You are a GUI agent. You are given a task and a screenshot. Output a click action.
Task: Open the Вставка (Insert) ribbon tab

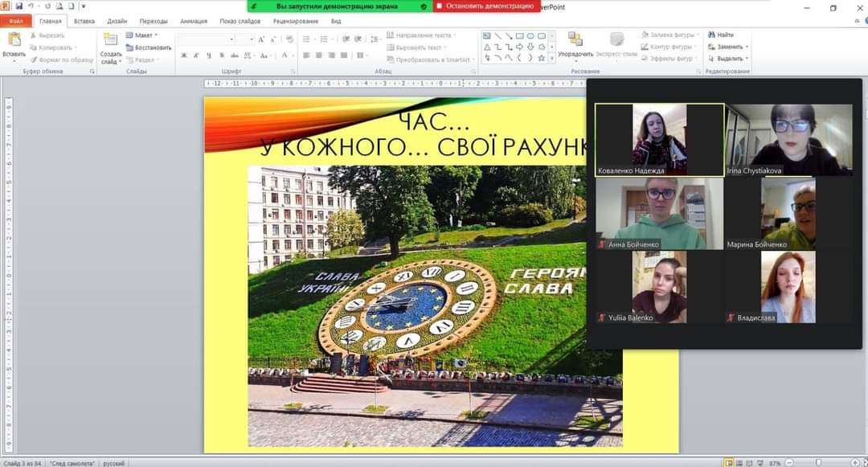point(84,22)
